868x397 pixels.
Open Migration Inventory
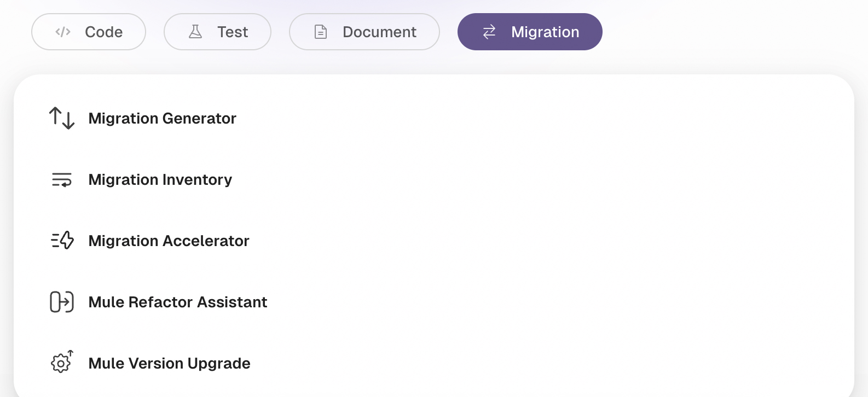[160, 179]
